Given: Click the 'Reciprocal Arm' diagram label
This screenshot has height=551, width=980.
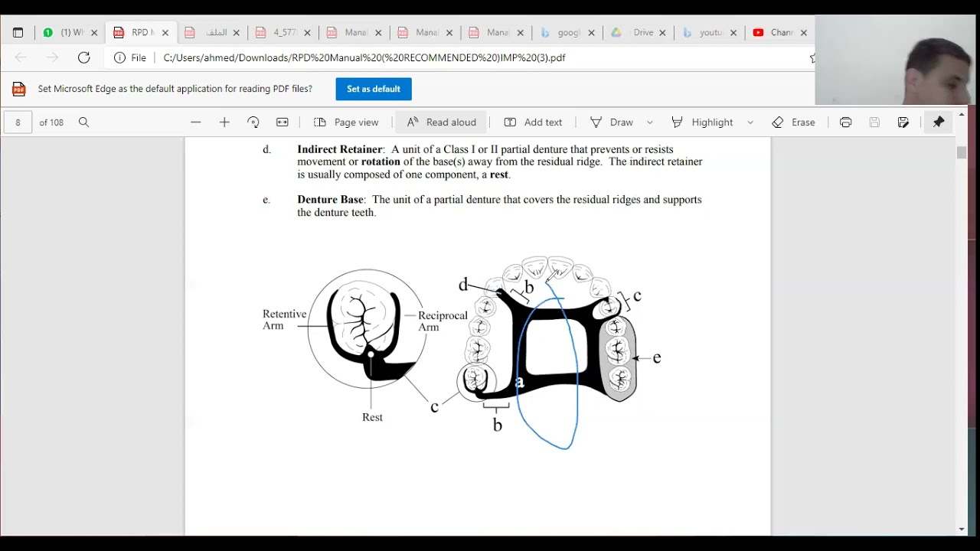Looking at the screenshot, I should click(443, 321).
